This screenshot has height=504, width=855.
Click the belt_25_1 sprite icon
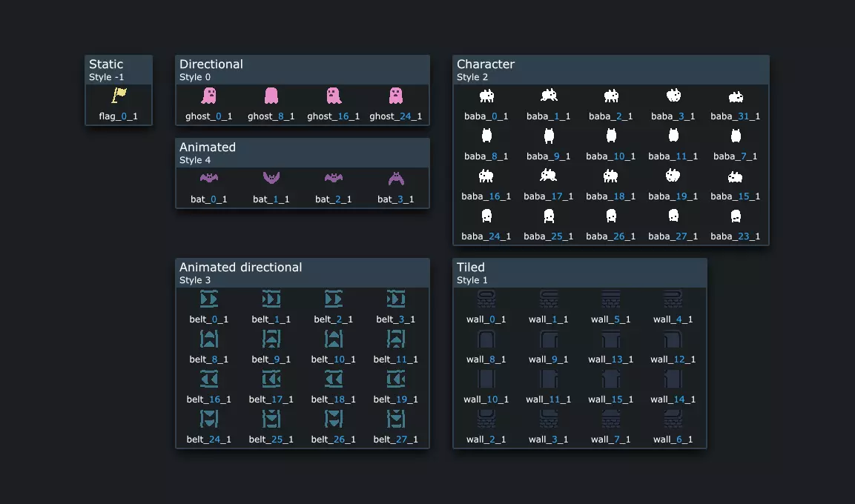click(x=271, y=419)
